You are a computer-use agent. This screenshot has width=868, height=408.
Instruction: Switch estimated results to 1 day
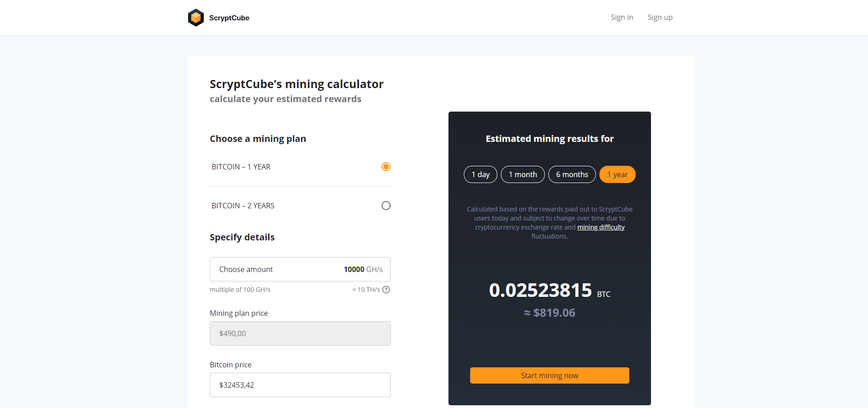[x=480, y=174]
